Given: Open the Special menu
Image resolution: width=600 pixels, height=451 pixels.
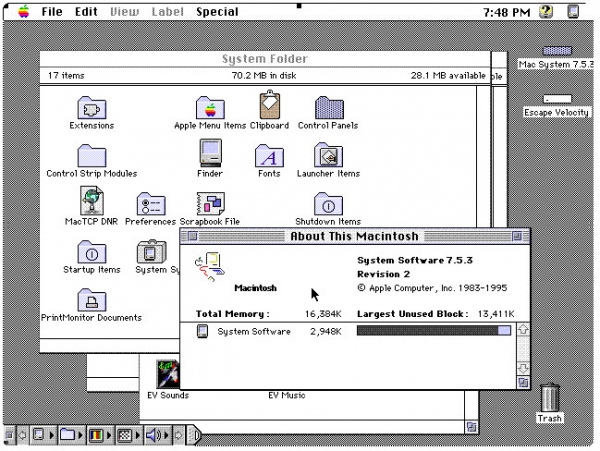Looking at the screenshot, I should click(x=217, y=12).
